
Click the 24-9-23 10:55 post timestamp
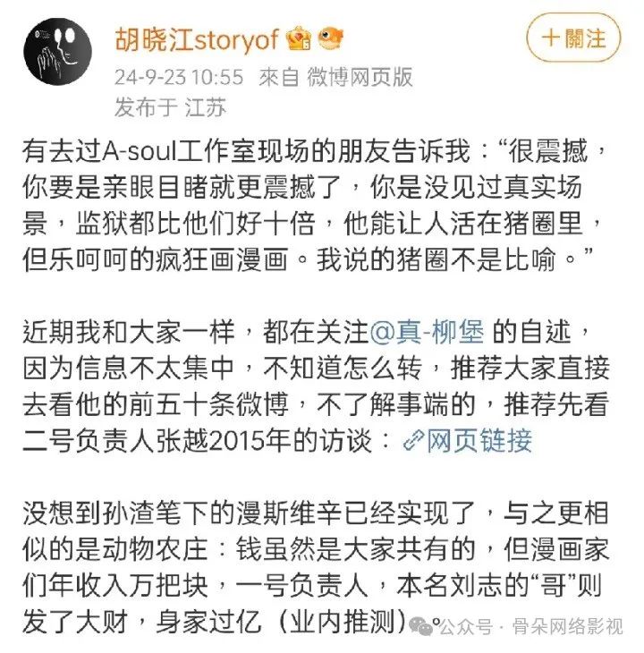pyautogui.click(x=179, y=78)
